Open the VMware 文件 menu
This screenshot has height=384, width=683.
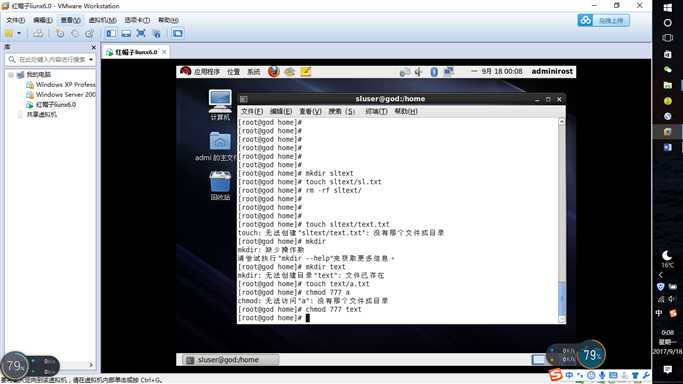pyautogui.click(x=15, y=20)
